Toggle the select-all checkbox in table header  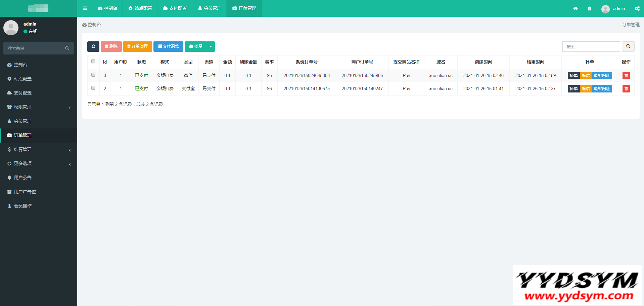93,62
